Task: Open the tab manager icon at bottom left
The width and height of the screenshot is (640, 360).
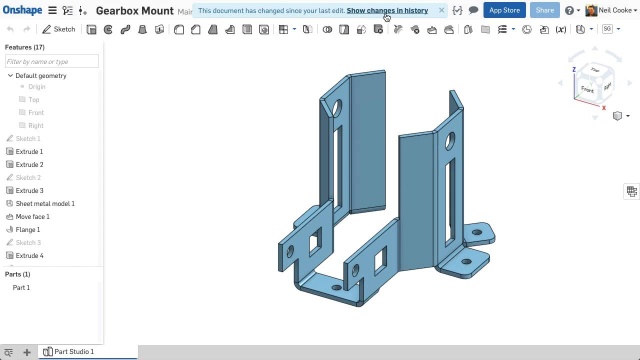Action: pos(9,352)
